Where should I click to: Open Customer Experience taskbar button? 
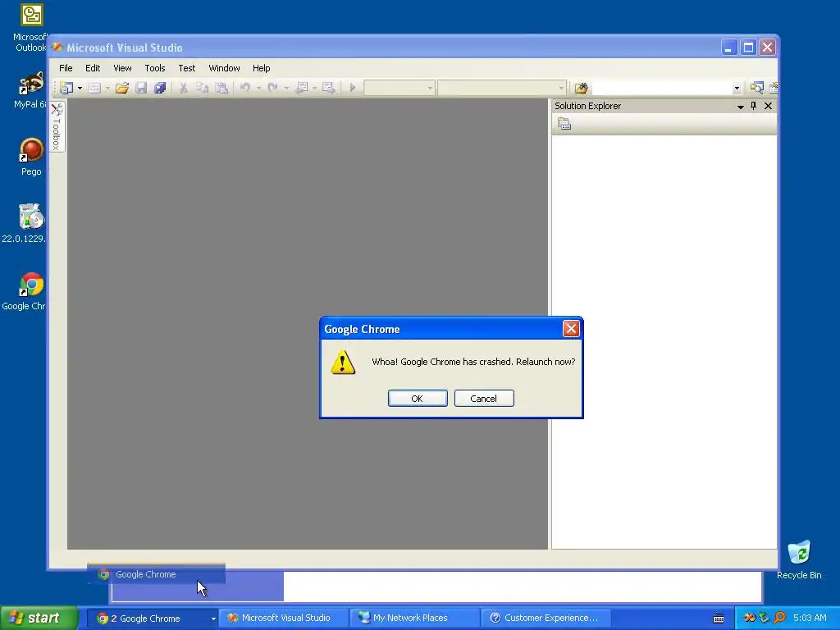pyautogui.click(x=546, y=619)
